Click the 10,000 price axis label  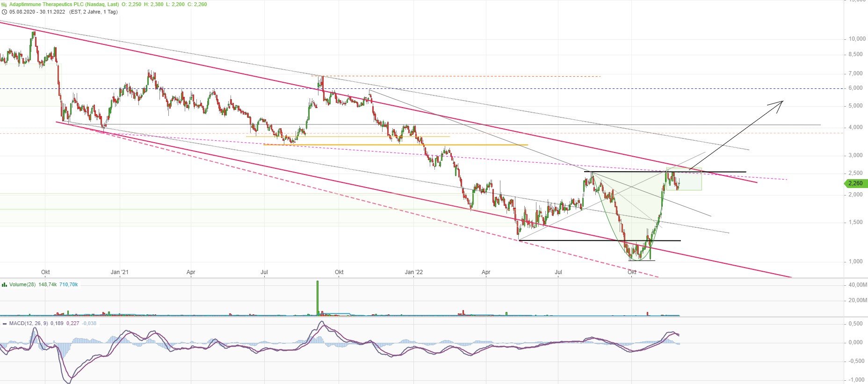(x=857, y=39)
